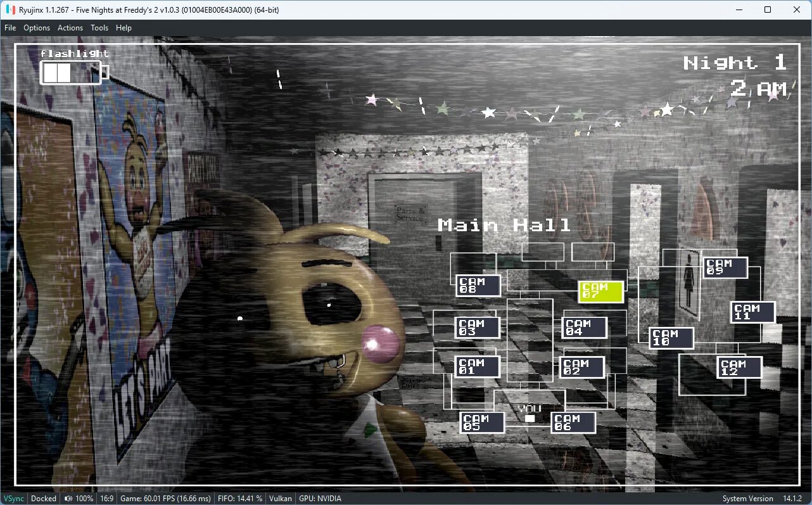This screenshot has width=812, height=505.
Task: Click the Game FPS readout
Action: click(x=165, y=499)
